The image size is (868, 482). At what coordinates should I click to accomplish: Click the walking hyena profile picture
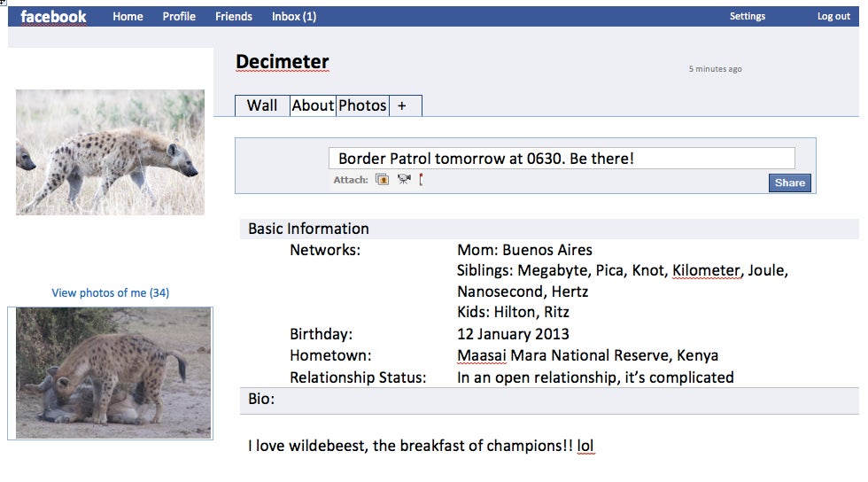click(x=110, y=152)
